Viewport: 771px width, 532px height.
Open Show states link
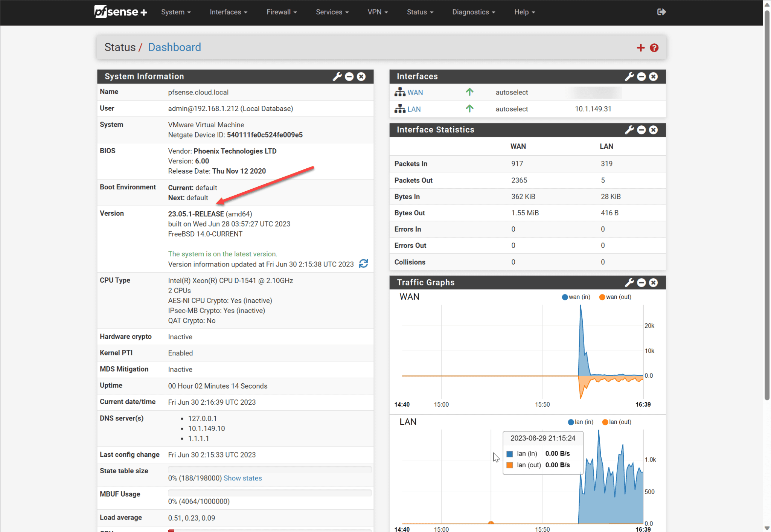[242, 478]
